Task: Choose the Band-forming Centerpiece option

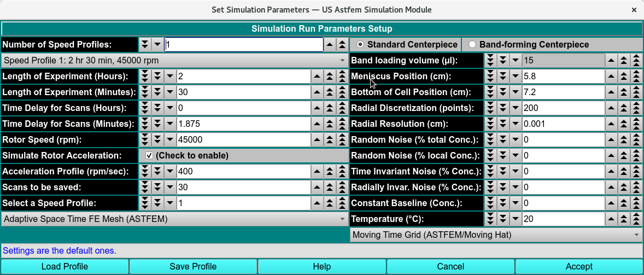Action: (x=472, y=44)
